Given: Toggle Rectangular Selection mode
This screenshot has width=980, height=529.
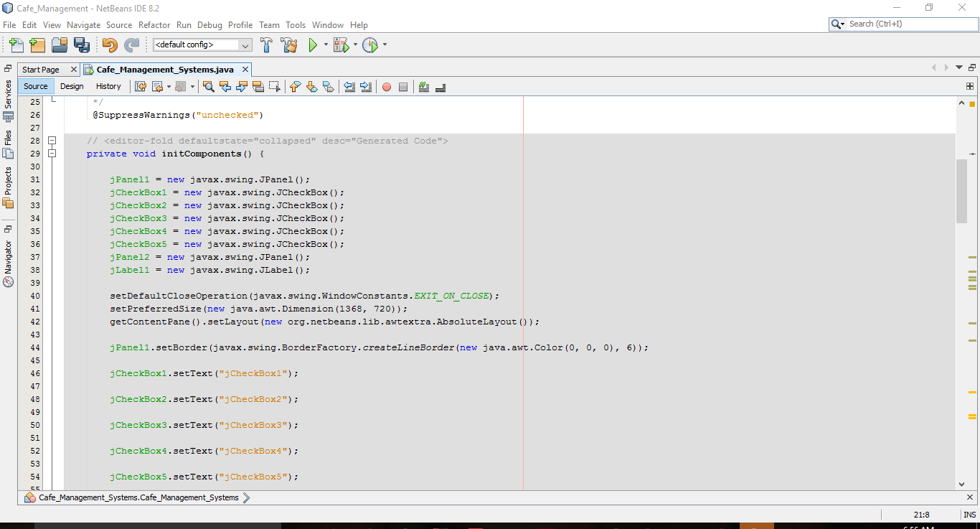Looking at the screenshot, I should 275,86.
